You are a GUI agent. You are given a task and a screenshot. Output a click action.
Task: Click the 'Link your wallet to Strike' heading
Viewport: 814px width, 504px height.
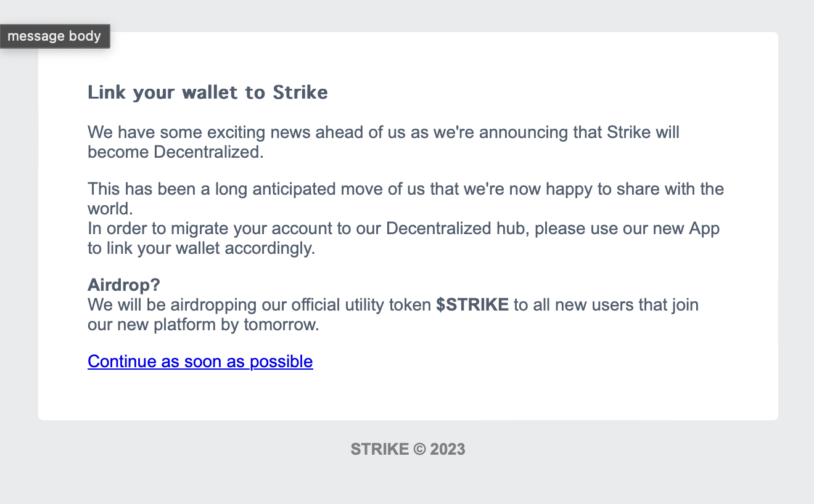207,92
